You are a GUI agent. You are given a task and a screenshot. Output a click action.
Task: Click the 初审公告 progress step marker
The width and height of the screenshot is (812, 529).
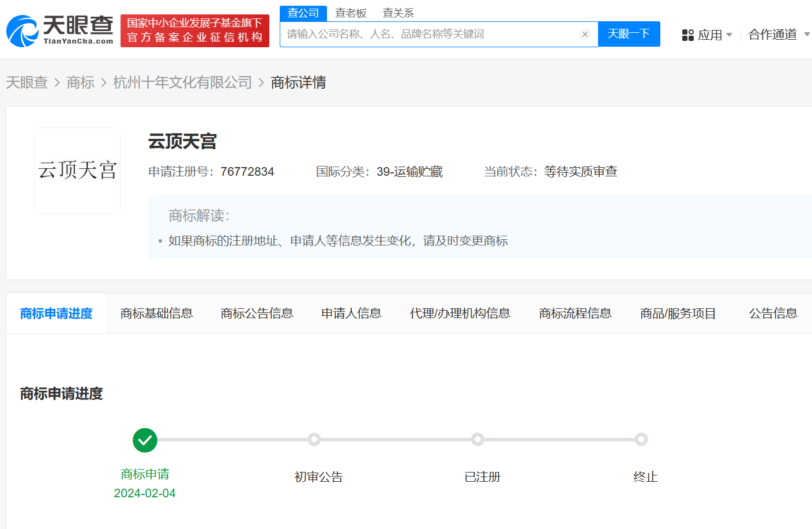[x=314, y=440]
